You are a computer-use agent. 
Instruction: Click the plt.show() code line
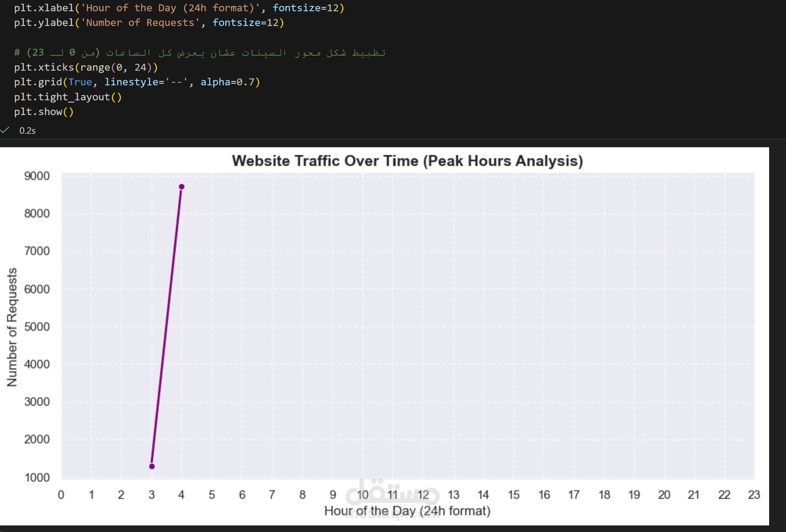click(x=44, y=112)
